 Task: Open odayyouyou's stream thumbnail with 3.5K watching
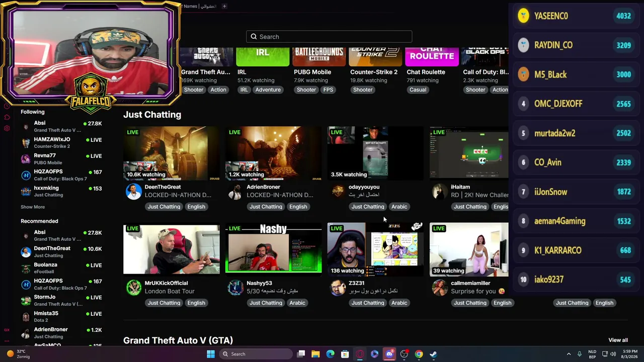click(375, 153)
